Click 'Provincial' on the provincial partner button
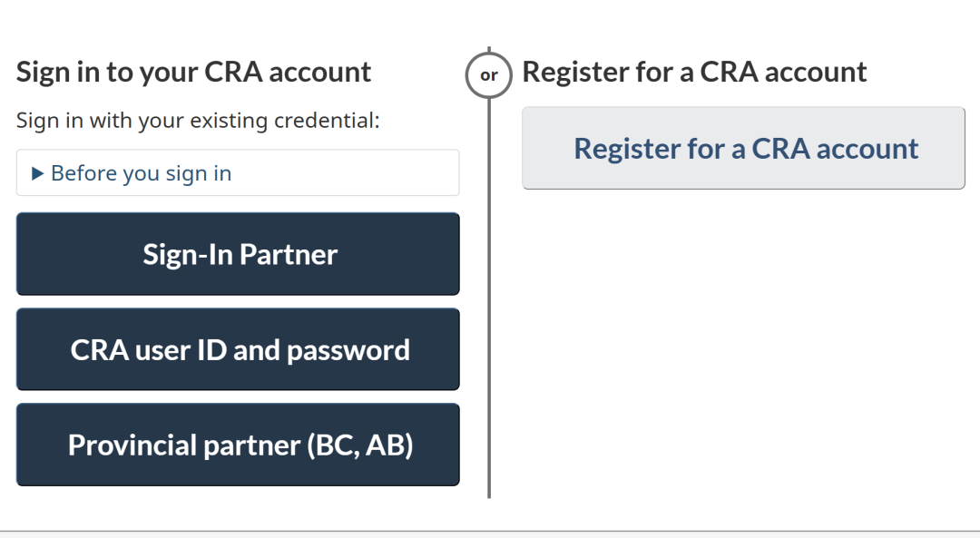The image size is (980, 538). [x=132, y=445]
